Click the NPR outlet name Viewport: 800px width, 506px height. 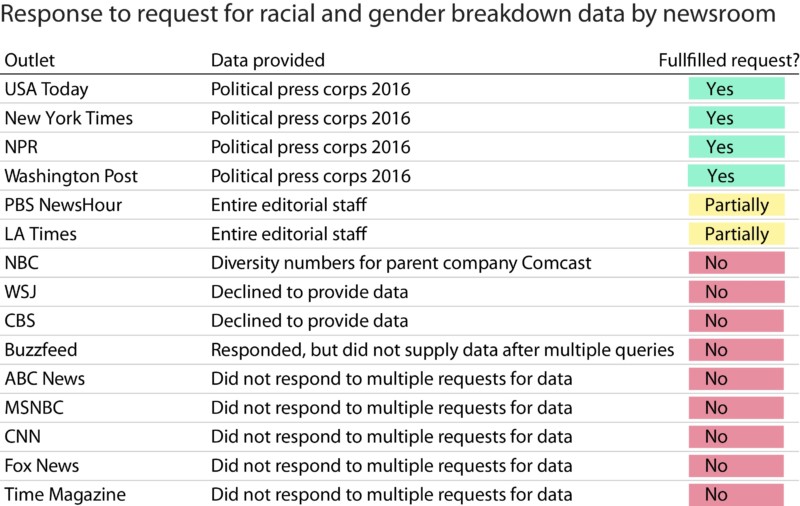[22, 147]
